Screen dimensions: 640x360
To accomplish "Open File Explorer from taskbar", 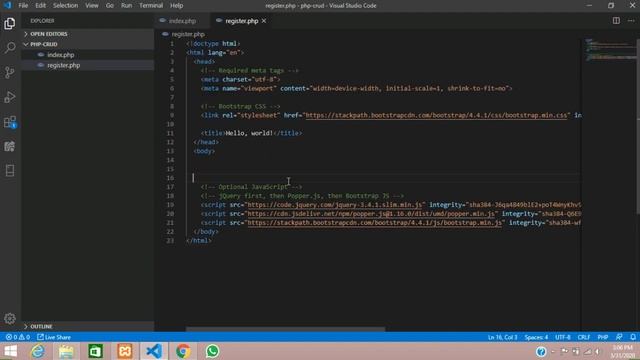I will pyautogui.click(x=66, y=351).
